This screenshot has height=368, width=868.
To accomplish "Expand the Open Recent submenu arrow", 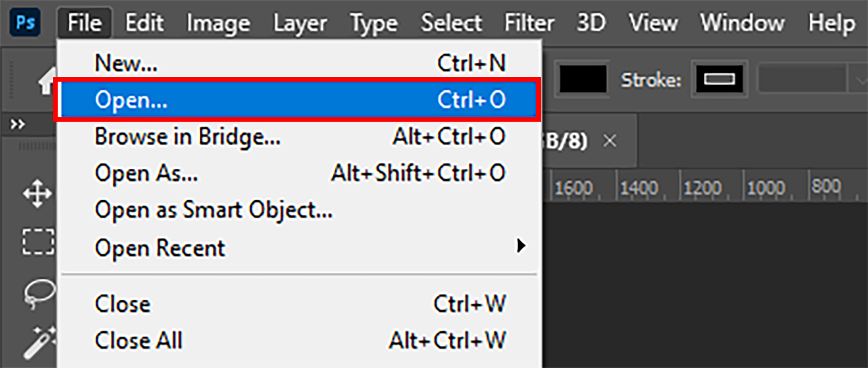I will click(521, 246).
